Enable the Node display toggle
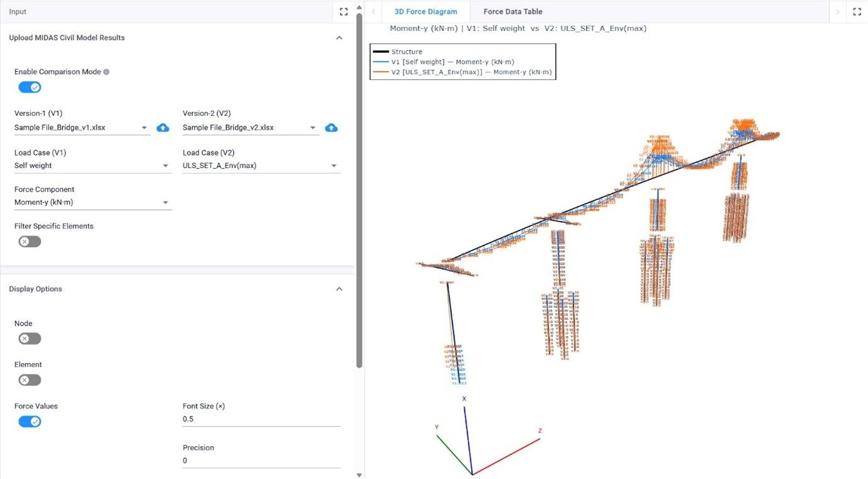 click(30, 339)
